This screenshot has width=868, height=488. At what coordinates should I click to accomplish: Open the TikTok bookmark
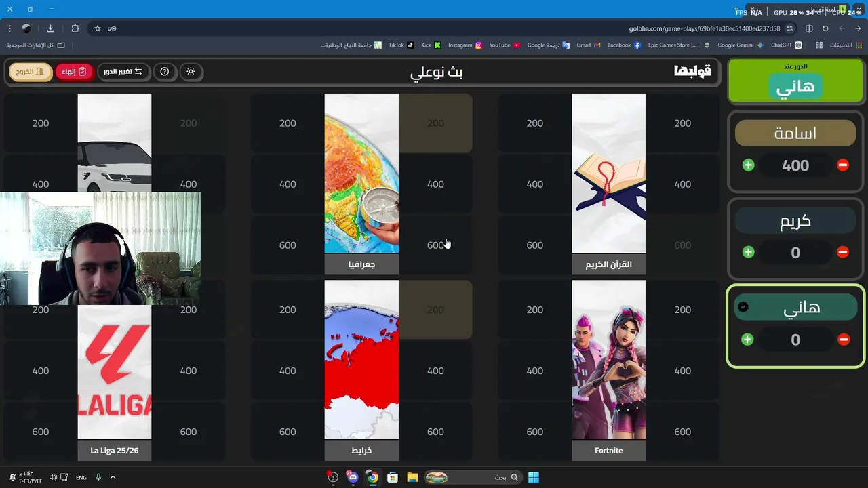coord(401,45)
